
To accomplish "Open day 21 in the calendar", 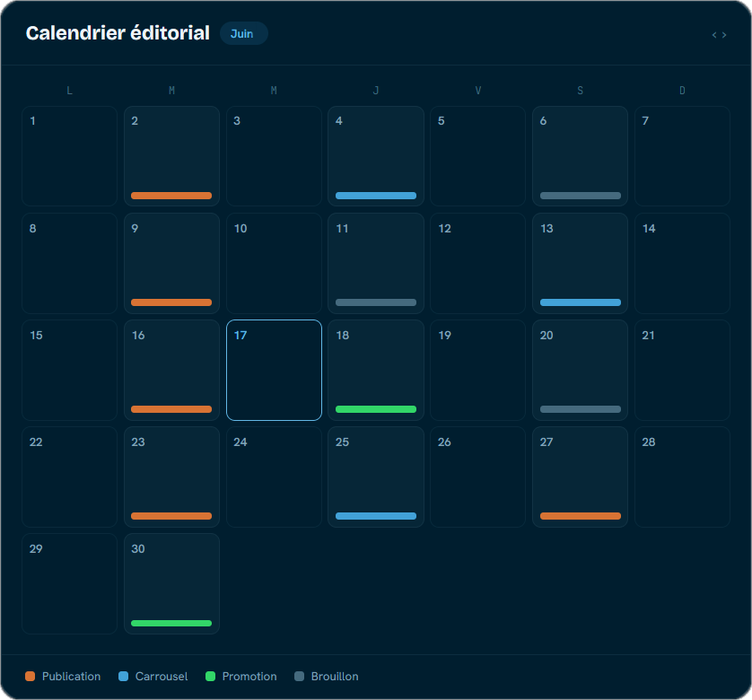I will [683, 370].
